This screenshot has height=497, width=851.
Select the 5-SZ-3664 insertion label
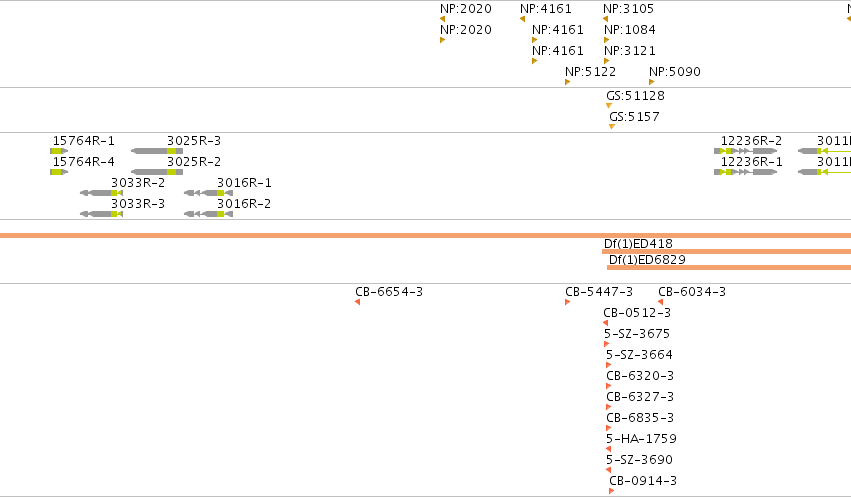pyautogui.click(x=639, y=355)
